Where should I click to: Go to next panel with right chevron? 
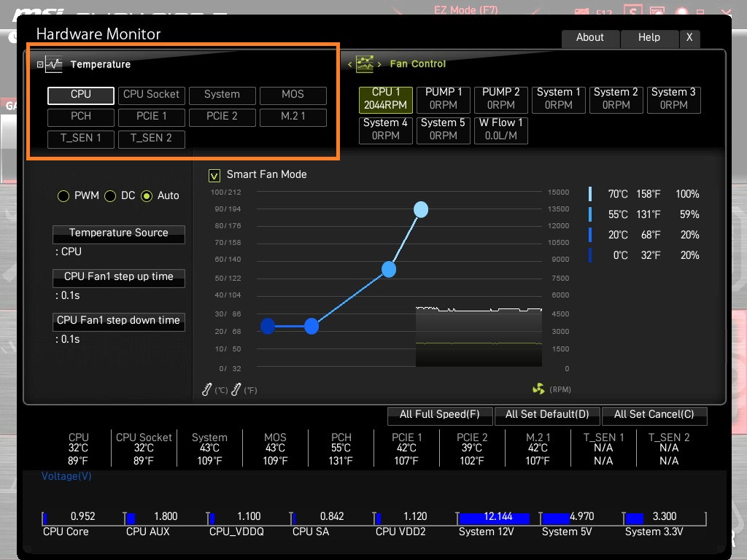[x=379, y=64]
